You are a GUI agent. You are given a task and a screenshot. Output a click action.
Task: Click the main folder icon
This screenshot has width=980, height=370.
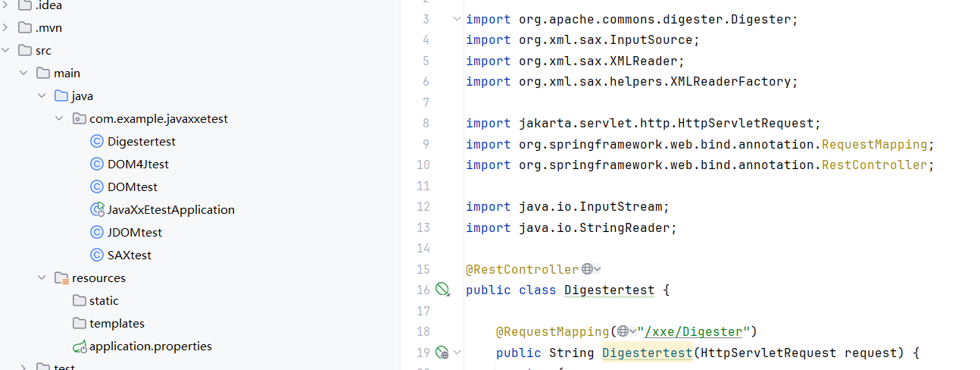coord(43,74)
